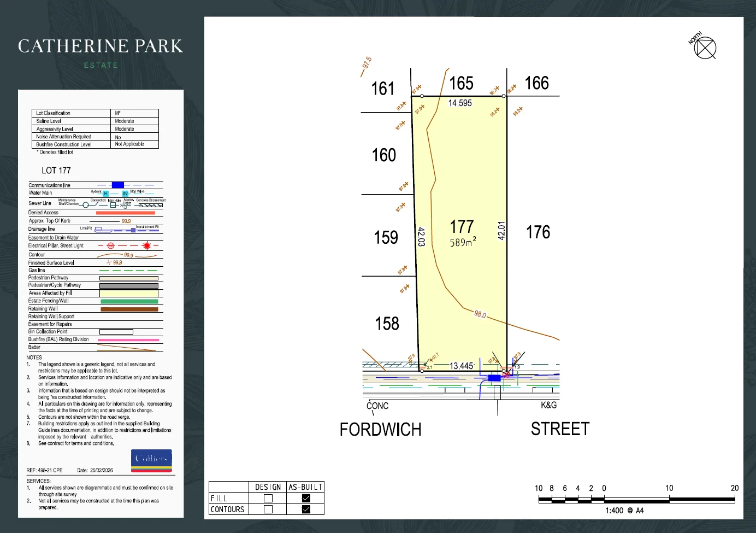
Task: Uncheck the As-Built Contours checkbox
Action: point(306,509)
